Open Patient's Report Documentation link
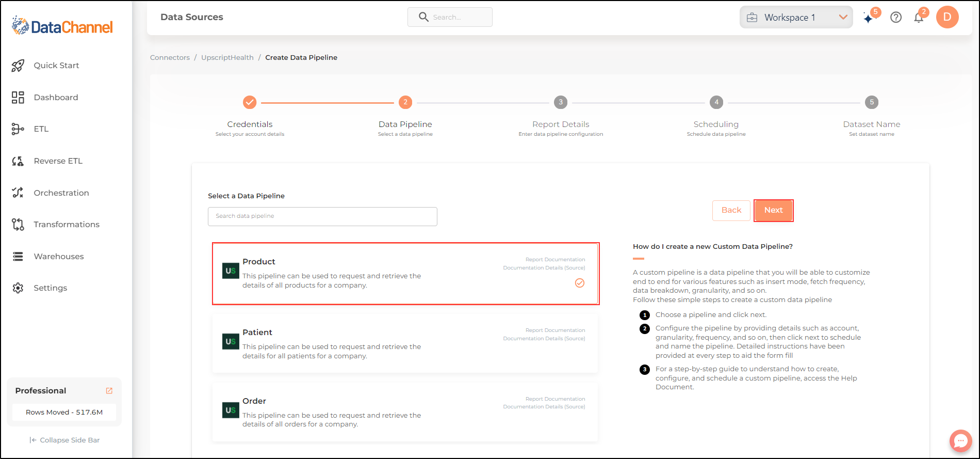 click(x=555, y=330)
